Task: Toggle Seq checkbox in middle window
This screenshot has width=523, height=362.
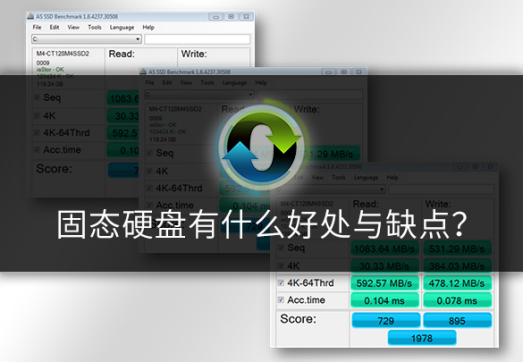Action: 150,153
